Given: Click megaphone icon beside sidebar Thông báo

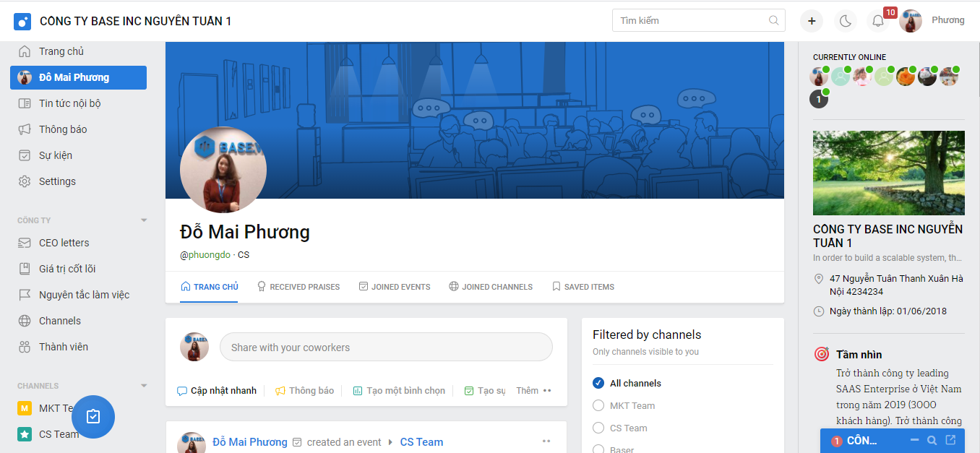Looking at the screenshot, I should (x=25, y=129).
